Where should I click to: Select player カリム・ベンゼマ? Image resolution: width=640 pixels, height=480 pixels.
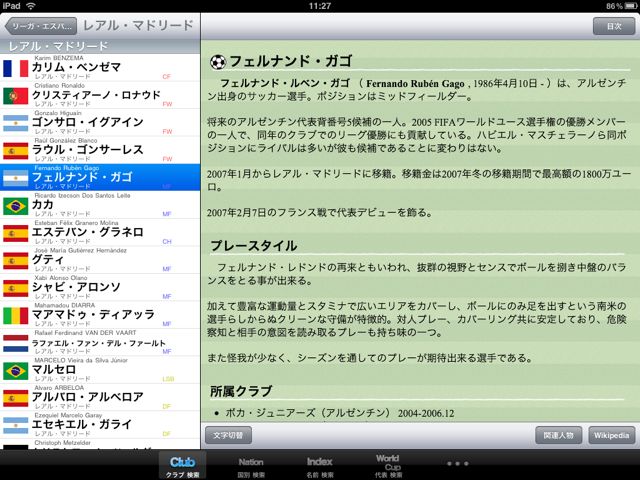[76, 67]
